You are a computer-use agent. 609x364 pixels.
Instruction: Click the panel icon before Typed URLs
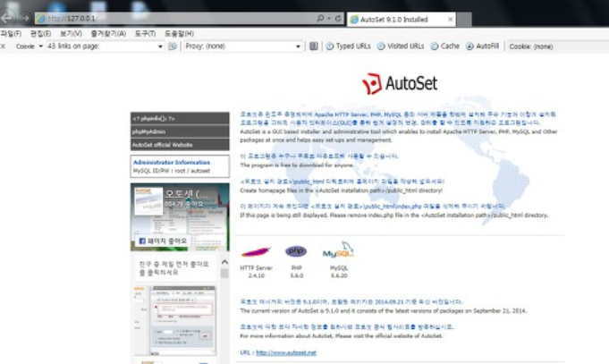coord(313,47)
